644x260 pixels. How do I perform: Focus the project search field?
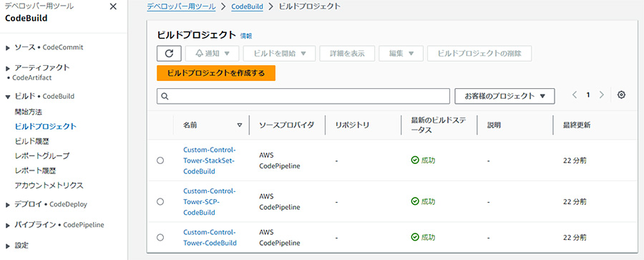click(x=303, y=96)
